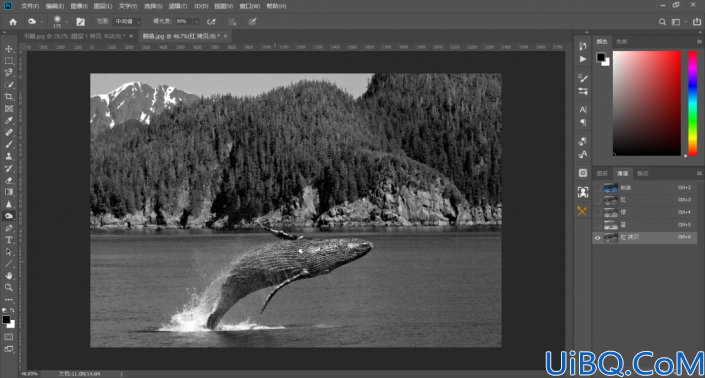Select the History Brush tool
The height and width of the screenshot is (378, 705).
(9, 168)
